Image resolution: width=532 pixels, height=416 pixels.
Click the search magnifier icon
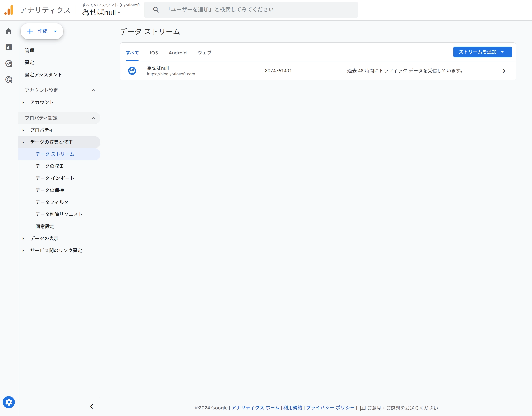tap(156, 10)
